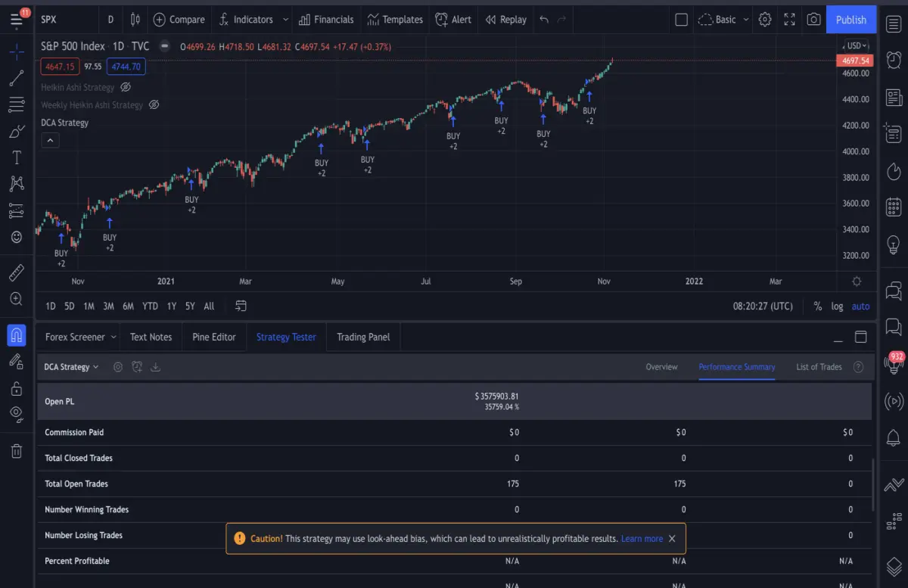Open the chart patterns tool
Screen dimensions: 908x588
point(17,184)
